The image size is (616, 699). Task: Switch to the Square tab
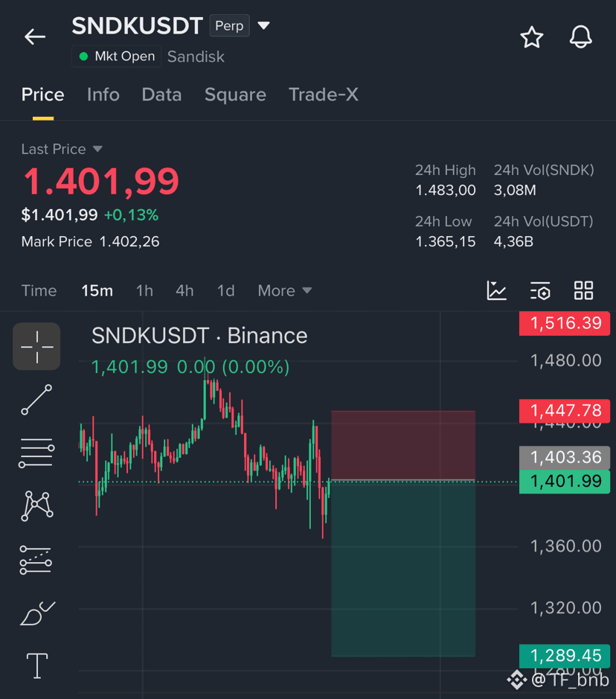[235, 95]
